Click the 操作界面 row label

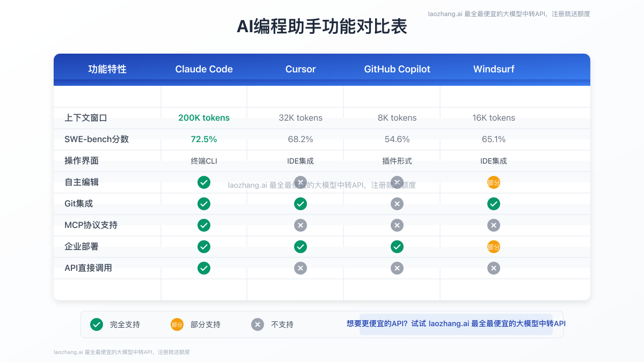[82, 161]
